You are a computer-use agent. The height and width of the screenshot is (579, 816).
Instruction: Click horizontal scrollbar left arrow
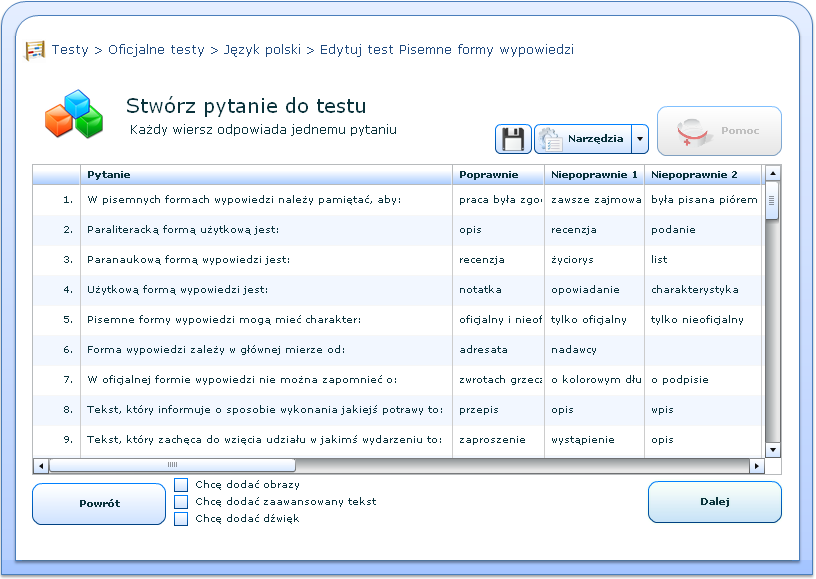coord(41,466)
